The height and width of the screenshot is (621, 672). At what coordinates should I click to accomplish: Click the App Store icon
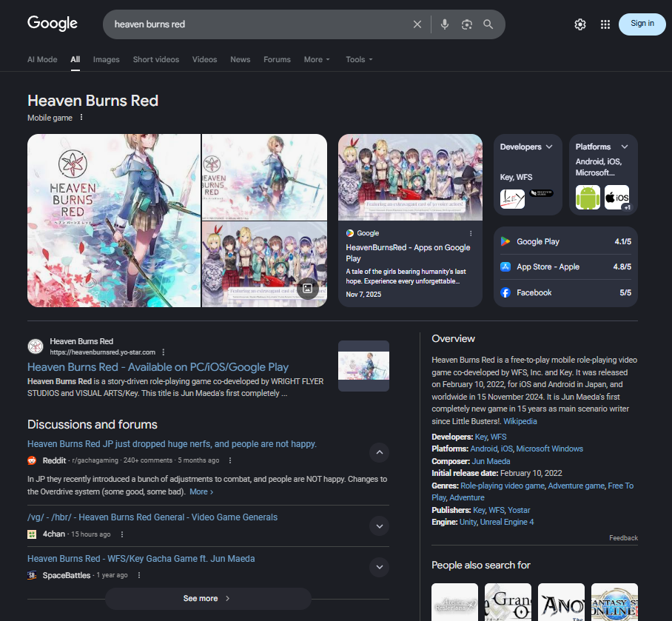tap(505, 267)
